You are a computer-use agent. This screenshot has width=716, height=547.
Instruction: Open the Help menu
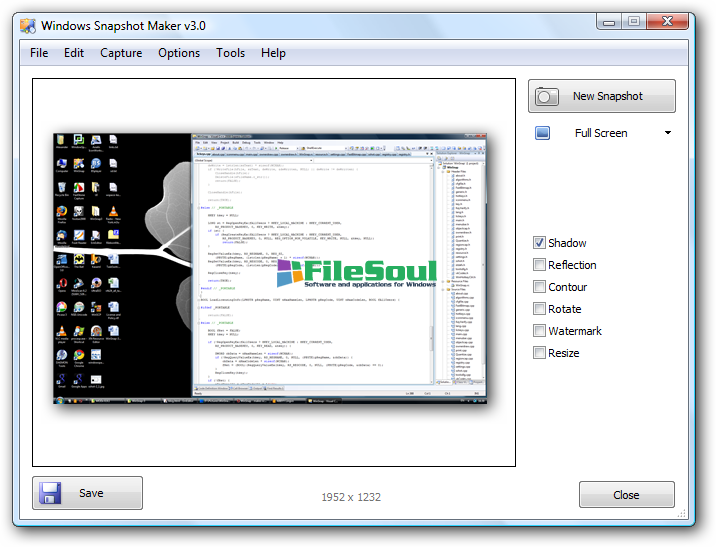tap(273, 53)
